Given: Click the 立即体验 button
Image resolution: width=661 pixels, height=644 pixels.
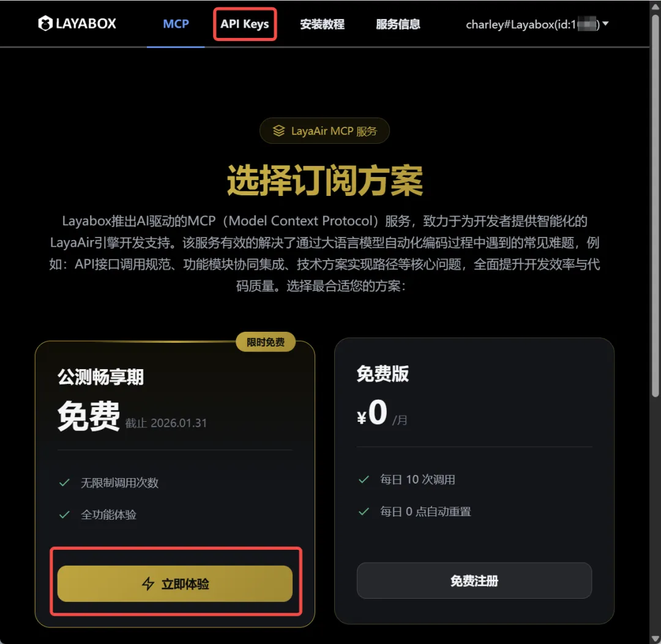Looking at the screenshot, I should tap(175, 583).
